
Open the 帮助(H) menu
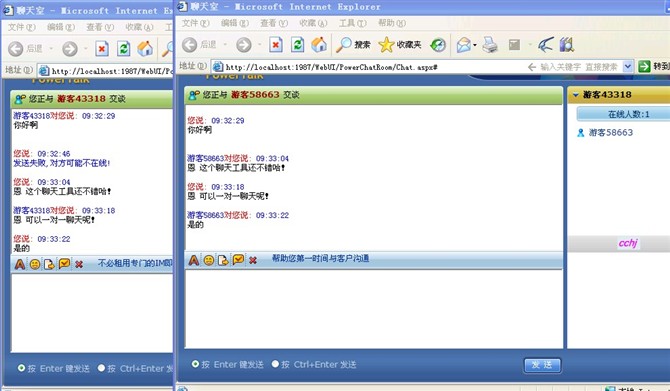(392, 23)
